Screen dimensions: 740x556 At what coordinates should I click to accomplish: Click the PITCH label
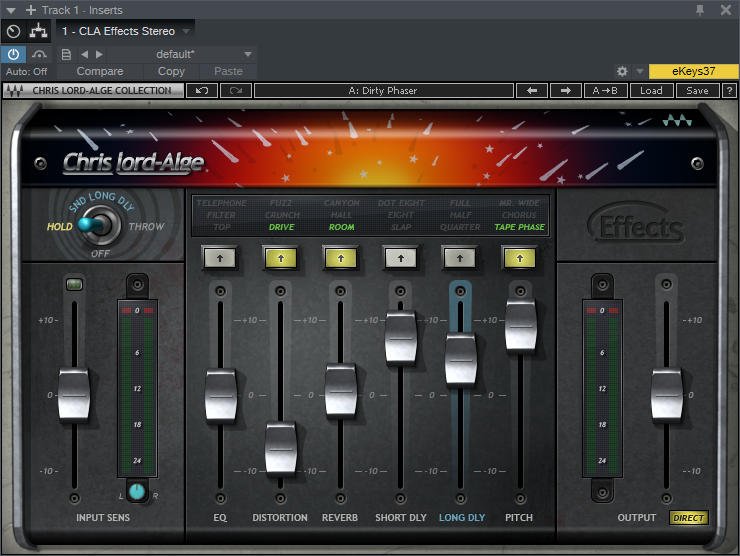coord(519,518)
